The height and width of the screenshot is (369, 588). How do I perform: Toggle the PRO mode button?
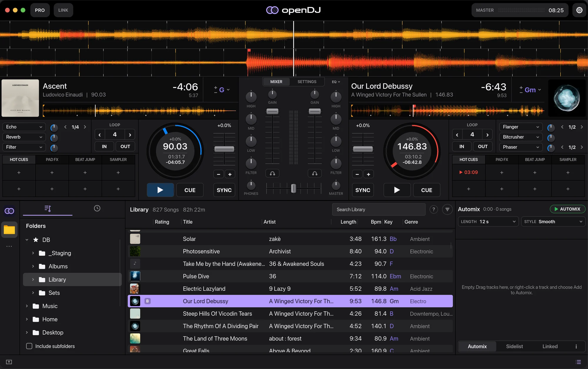(x=40, y=10)
